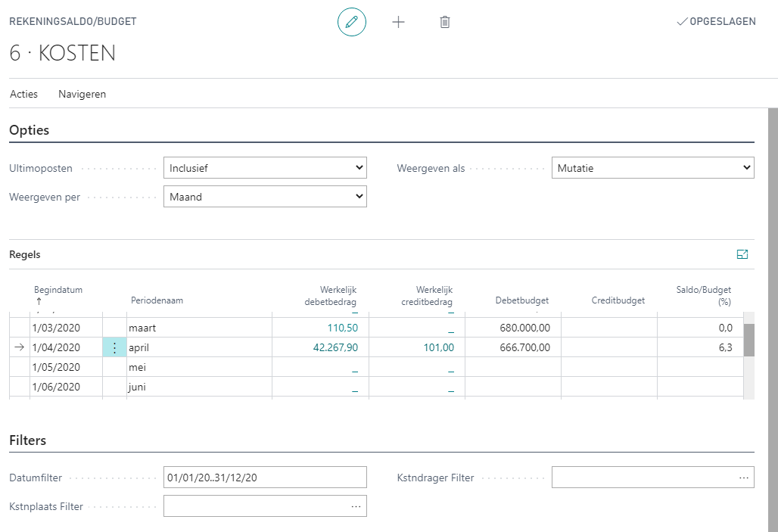778x532 pixels.
Task: Open the Acties menu
Action: [23, 95]
